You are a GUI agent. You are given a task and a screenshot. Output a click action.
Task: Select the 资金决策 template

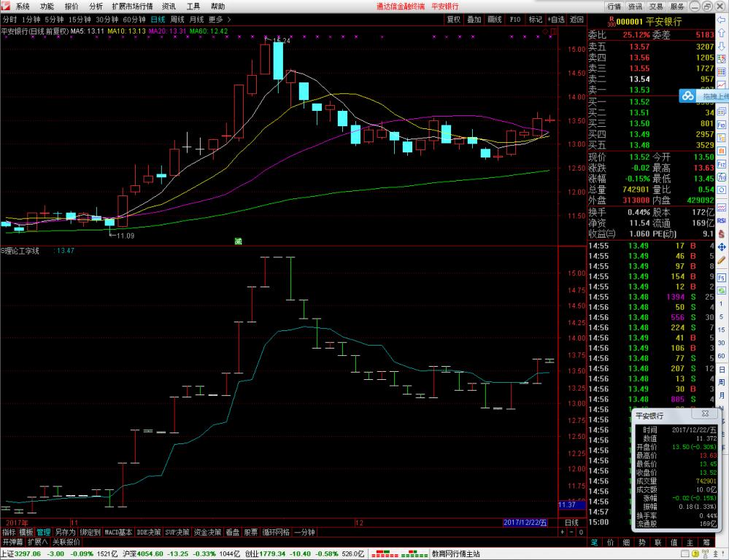pos(207,532)
